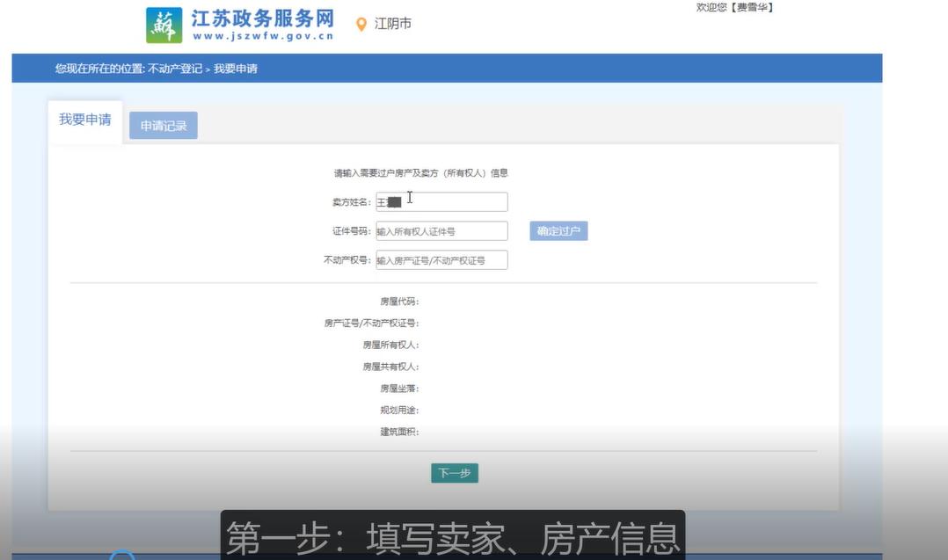Click the 江苏政务服务网 logo icon

coord(164,25)
